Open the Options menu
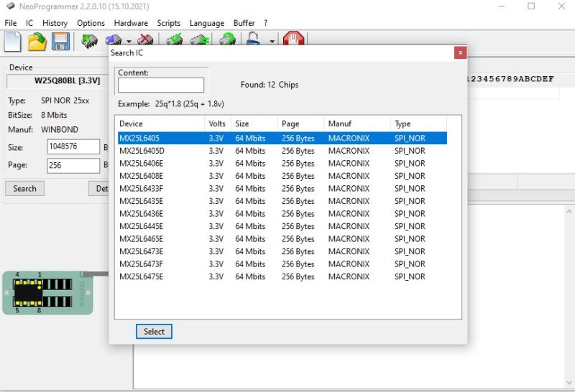Screen dimensions: 575x392 click(x=91, y=23)
